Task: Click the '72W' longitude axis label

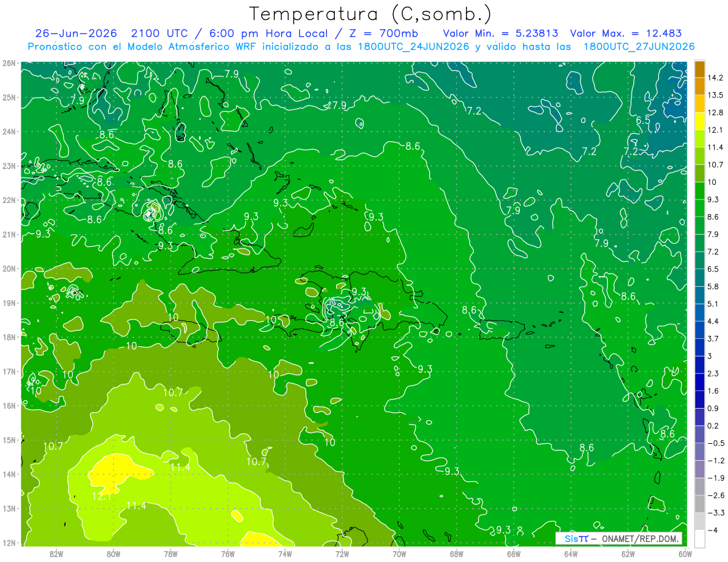Action: click(x=342, y=554)
